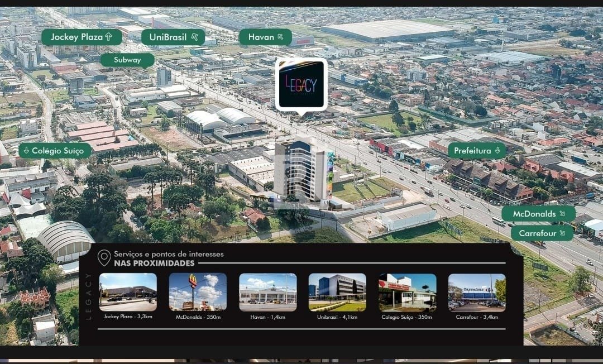Select the Prefeitura map label
This screenshot has width=603, height=364.
pyautogui.click(x=476, y=151)
